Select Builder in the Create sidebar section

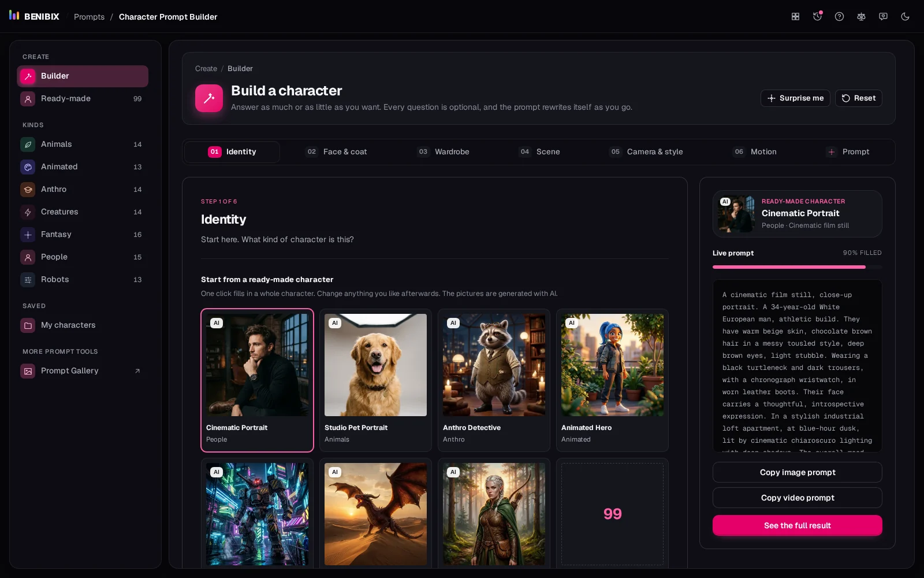click(x=83, y=76)
